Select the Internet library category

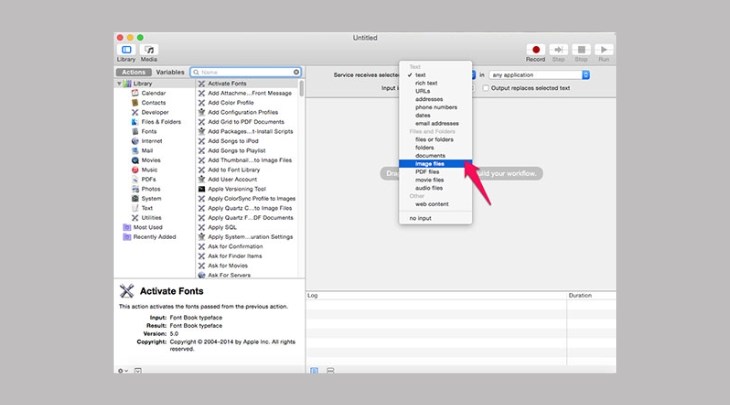click(152, 141)
